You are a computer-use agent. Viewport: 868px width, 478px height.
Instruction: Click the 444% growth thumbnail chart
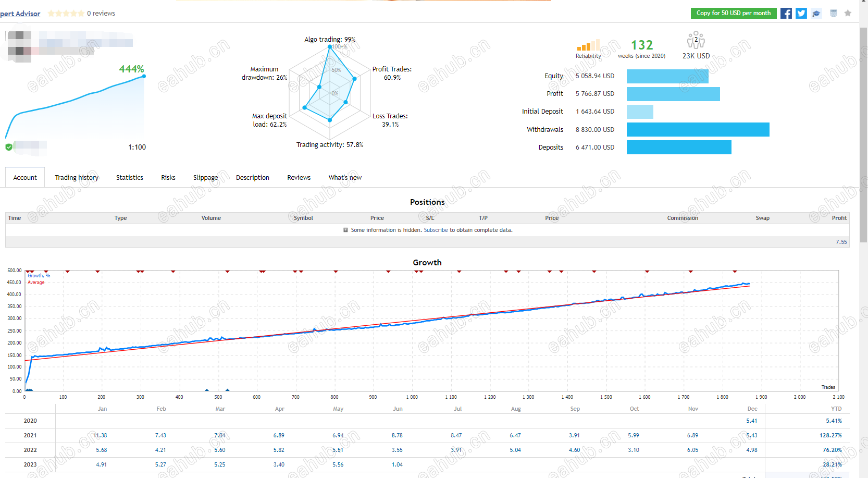pyautogui.click(x=76, y=107)
